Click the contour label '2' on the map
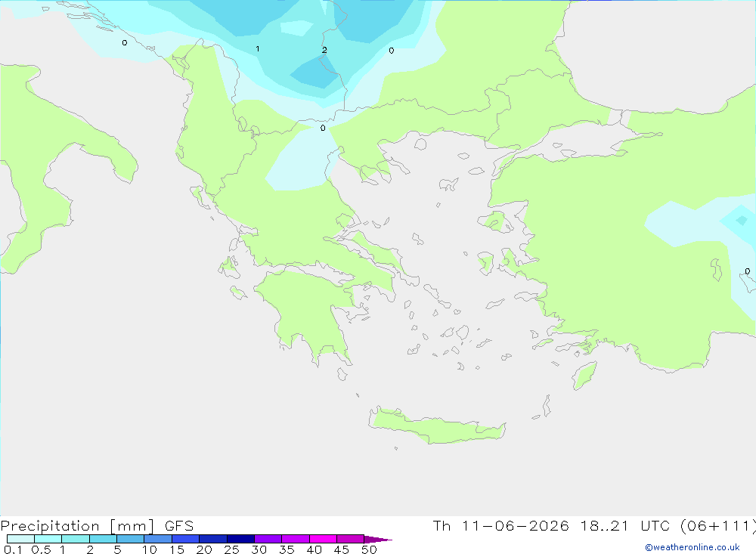The height and width of the screenshot is (554, 756). 324,50
